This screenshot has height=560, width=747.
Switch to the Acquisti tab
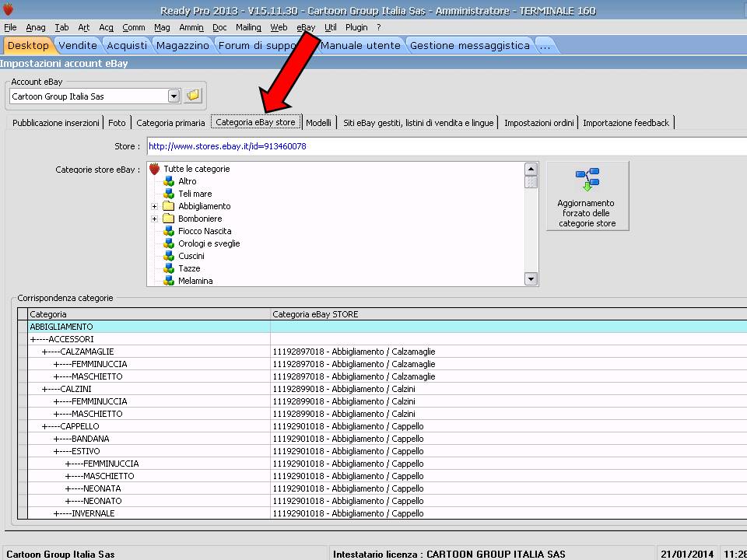[127, 46]
